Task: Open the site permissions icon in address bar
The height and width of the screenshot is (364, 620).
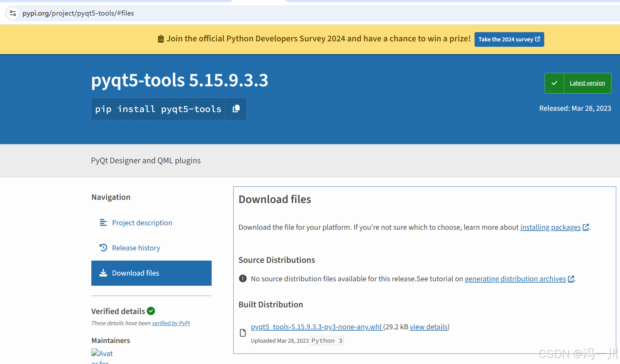Action: point(13,13)
